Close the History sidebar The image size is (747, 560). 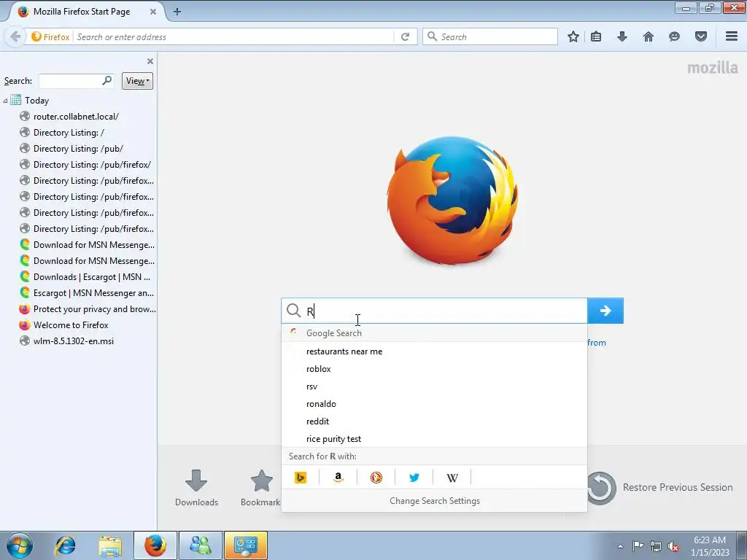point(150,61)
